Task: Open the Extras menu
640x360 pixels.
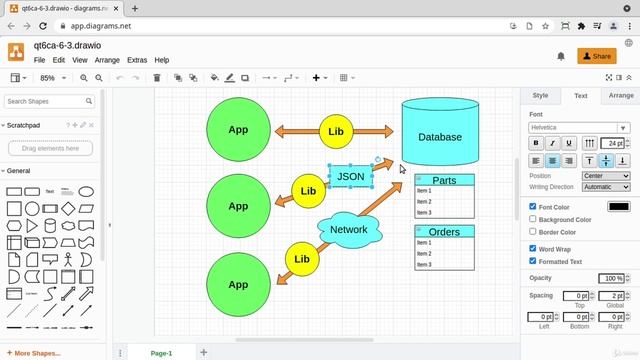Action: (x=137, y=60)
